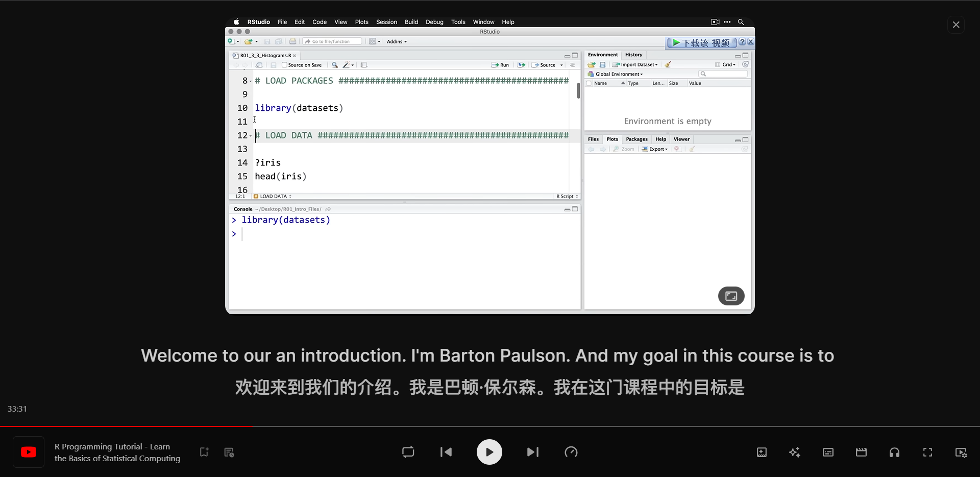Click the re-run previous code icon
The height and width of the screenshot is (477, 980).
pos(521,65)
